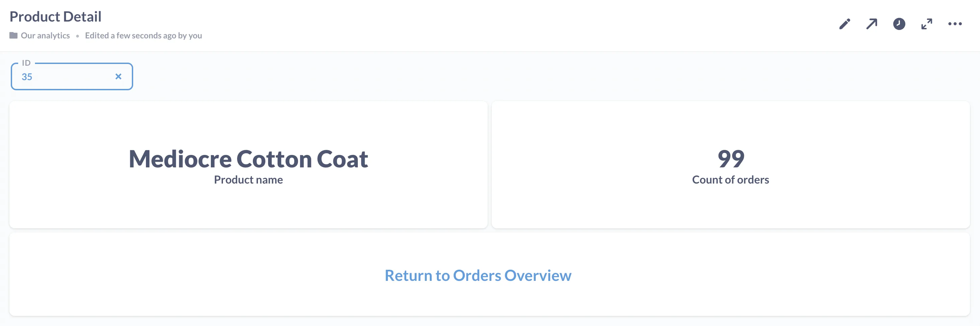Open dashboard sharing with the arrow icon

(x=872, y=24)
